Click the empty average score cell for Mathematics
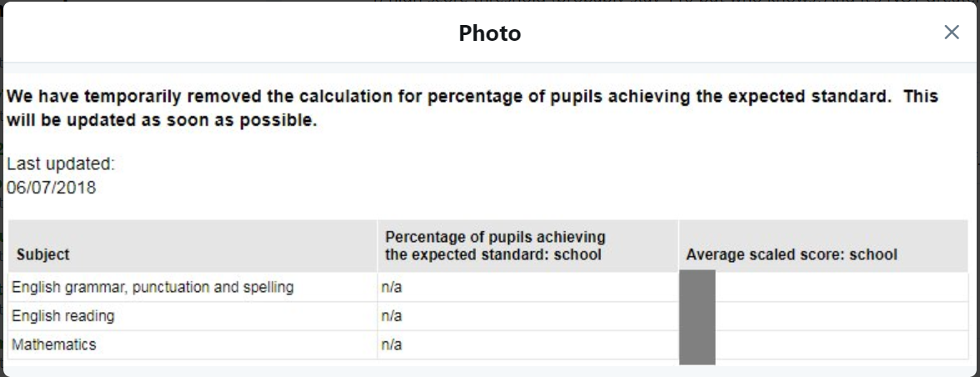Viewport: 980px width, 377px height. (x=841, y=344)
